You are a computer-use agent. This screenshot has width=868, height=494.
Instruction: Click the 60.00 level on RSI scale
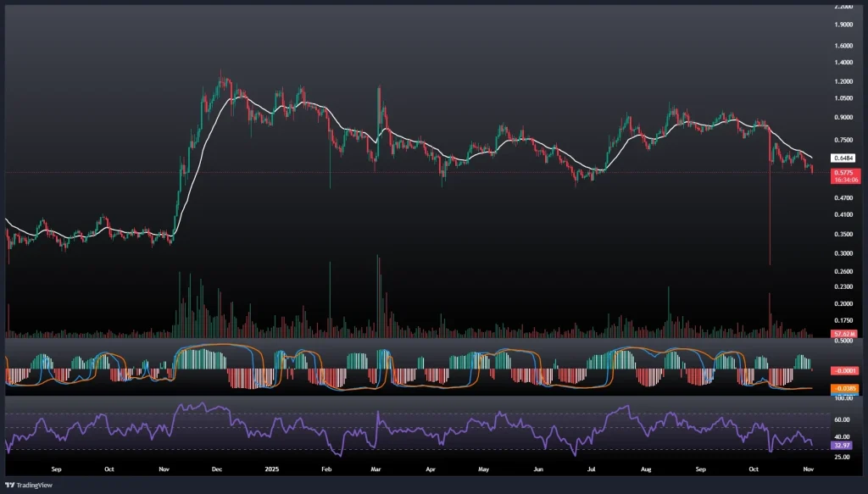point(842,419)
